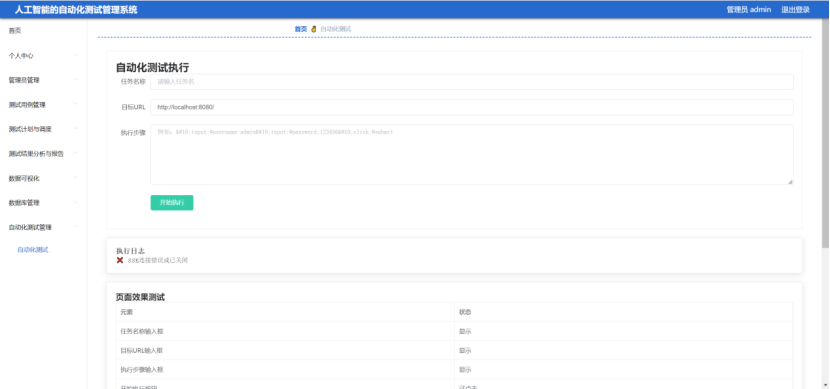The width and height of the screenshot is (830, 389).
Task: Click the 自动化测试执行 heading
Action: click(x=152, y=68)
